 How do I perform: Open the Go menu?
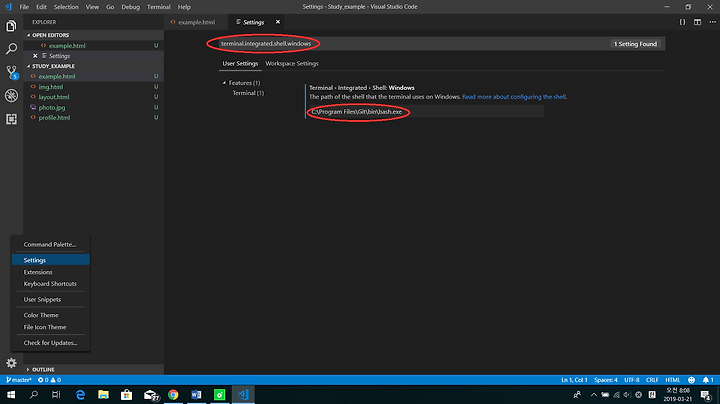[110, 7]
